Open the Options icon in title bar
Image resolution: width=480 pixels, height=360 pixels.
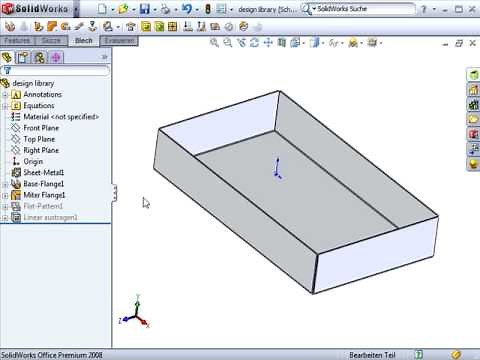tap(221, 9)
